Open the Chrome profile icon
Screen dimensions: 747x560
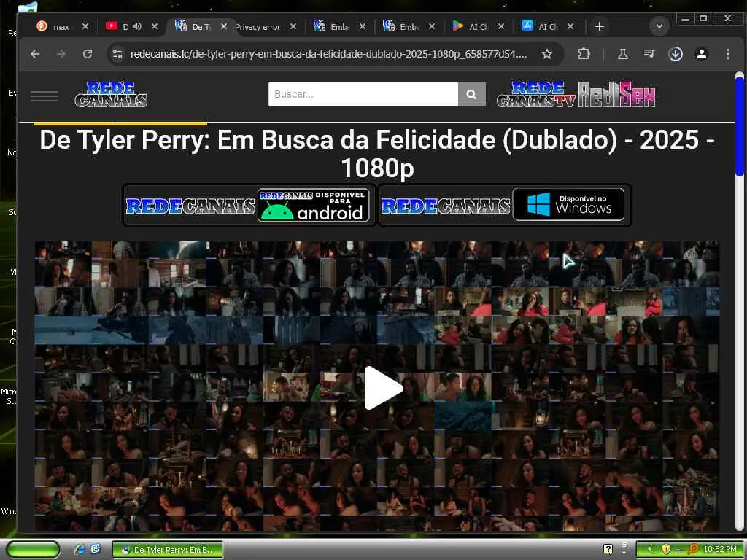[701, 54]
